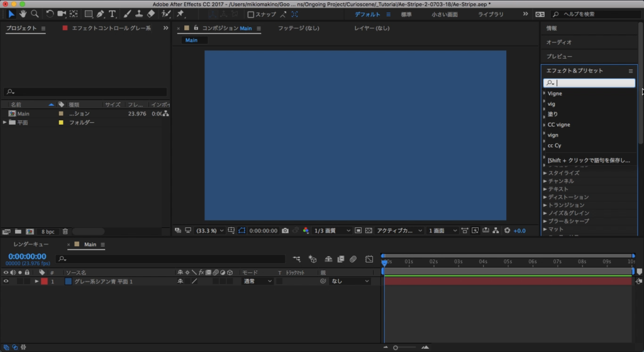
Task: Switch to the レンダーキュー tab
Action: click(x=31, y=244)
